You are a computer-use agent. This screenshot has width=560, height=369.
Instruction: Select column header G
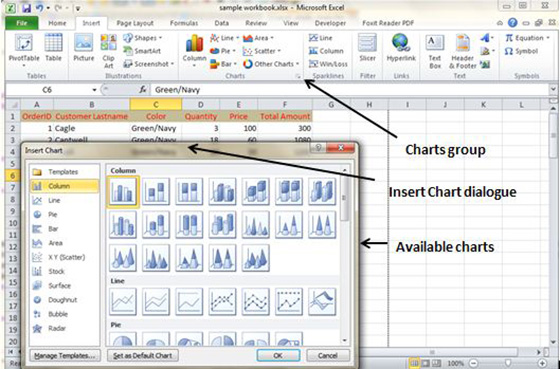(331, 105)
